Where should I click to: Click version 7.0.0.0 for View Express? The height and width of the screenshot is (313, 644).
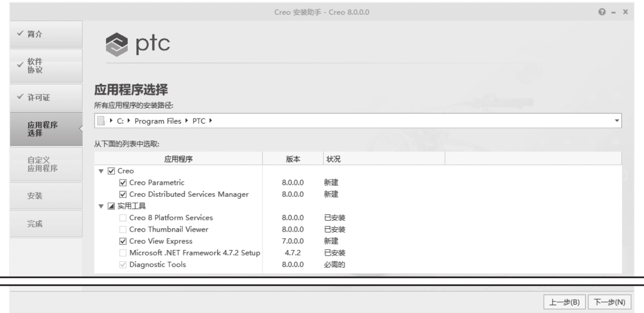click(x=293, y=241)
